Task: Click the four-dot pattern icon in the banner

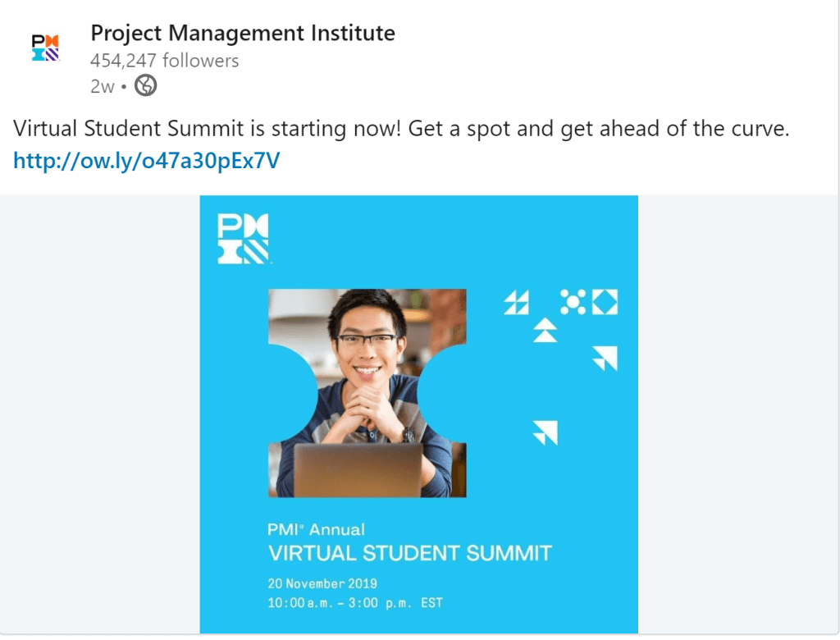Action: pyautogui.click(x=573, y=302)
